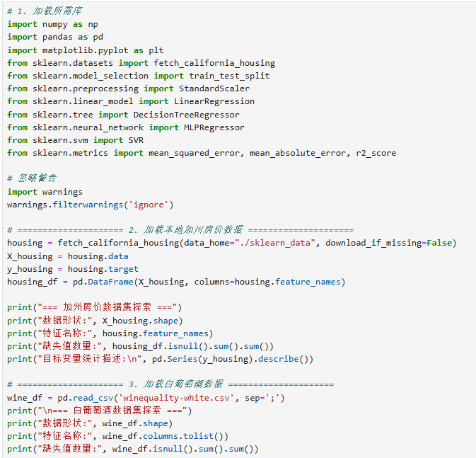Viewport: 476px width, 458px height.
Task: Click the SVR import name
Action: 136,140
